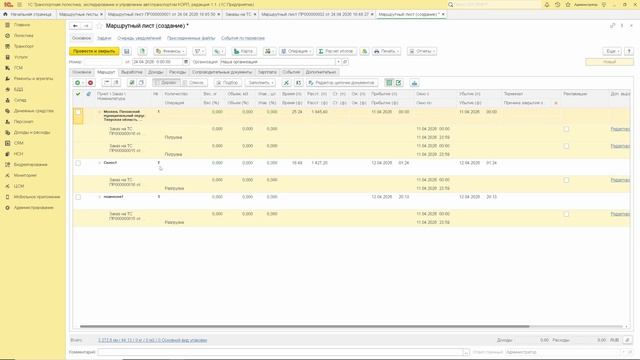Click the red delete row icon
Viewport: 640px width, 360px height.
[91, 83]
